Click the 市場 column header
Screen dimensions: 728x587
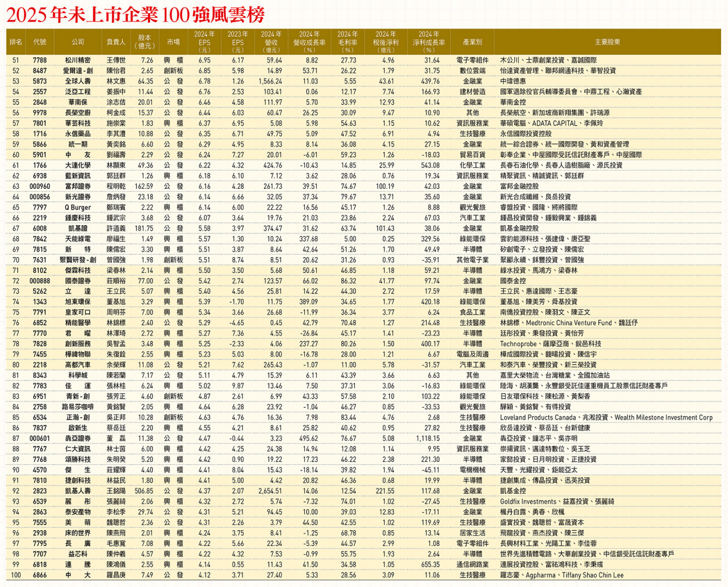pos(173,42)
